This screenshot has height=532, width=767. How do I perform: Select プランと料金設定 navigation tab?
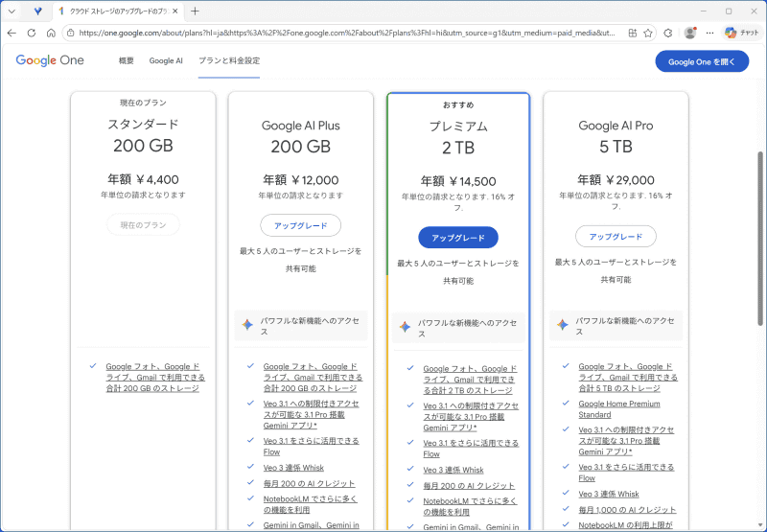click(x=229, y=60)
